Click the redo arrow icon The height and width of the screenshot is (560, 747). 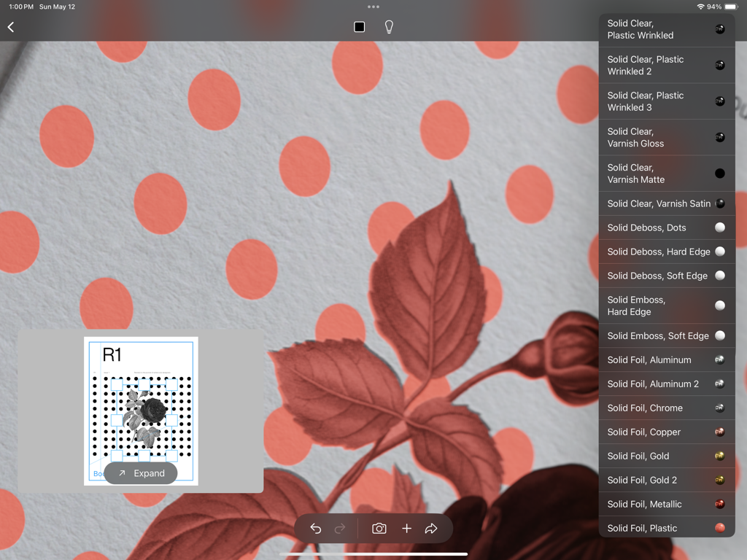click(x=340, y=529)
